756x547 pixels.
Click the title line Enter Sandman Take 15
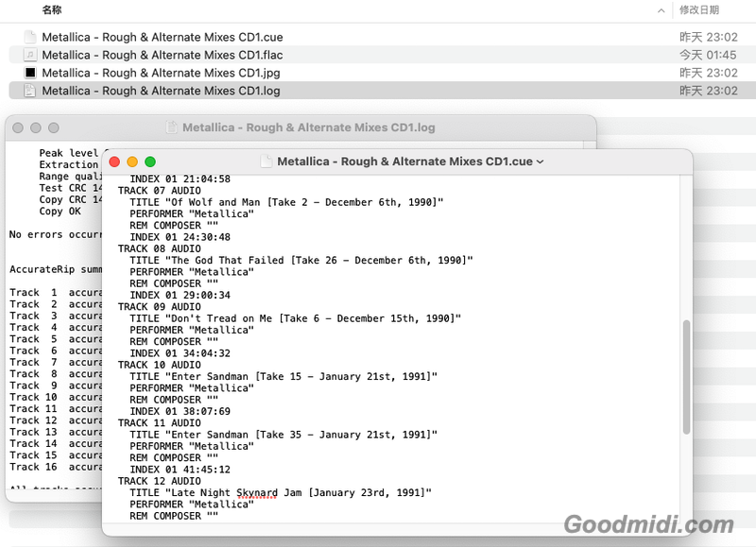[x=283, y=376]
